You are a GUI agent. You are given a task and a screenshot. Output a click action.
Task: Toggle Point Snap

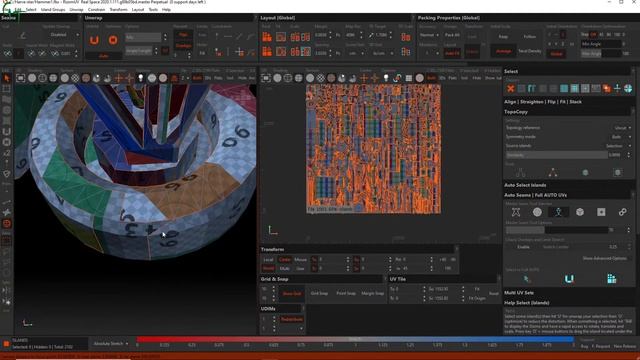pos(346,293)
